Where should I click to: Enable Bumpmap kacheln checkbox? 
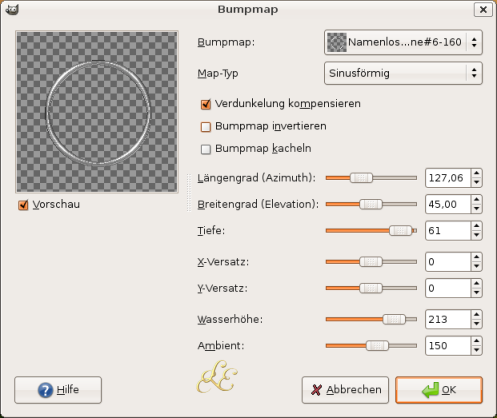tap(206, 149)
